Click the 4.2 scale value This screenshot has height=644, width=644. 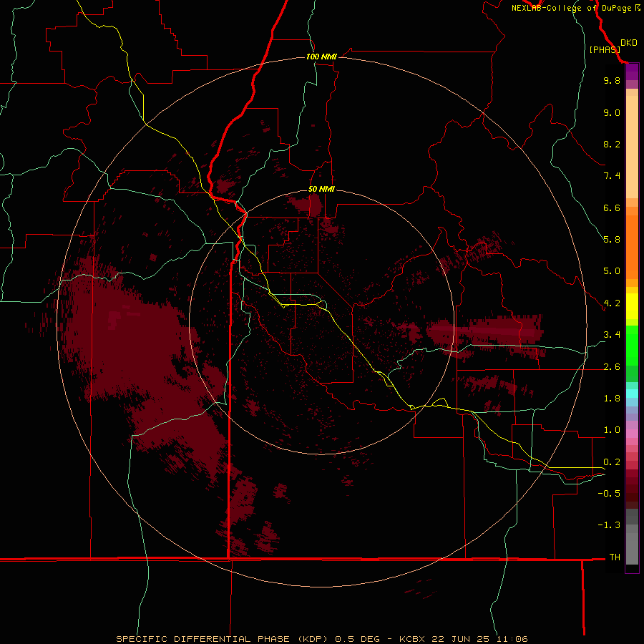612,303
